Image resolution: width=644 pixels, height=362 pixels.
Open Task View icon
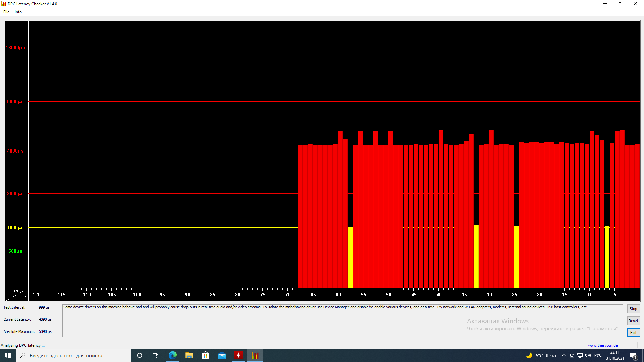156,355
